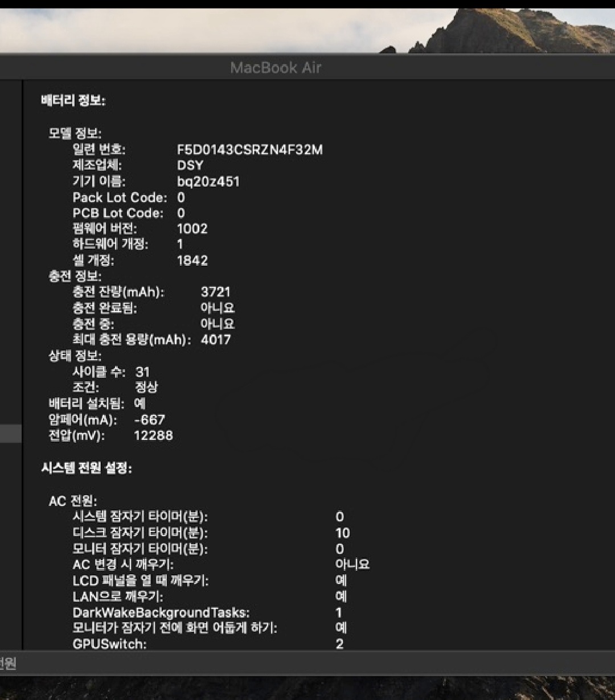Viewport: 615px width, 700px height.
Task: Click the 최대 충전 용량(mAh) label
Action: tap(132, 340)
